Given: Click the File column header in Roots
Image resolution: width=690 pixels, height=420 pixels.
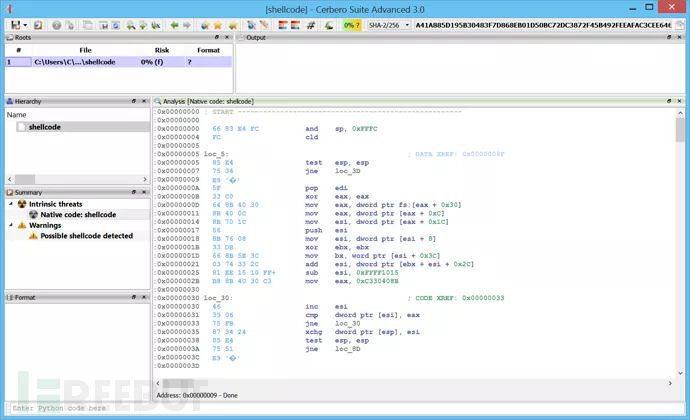Looking at the screenshot, I should [86, 49].
